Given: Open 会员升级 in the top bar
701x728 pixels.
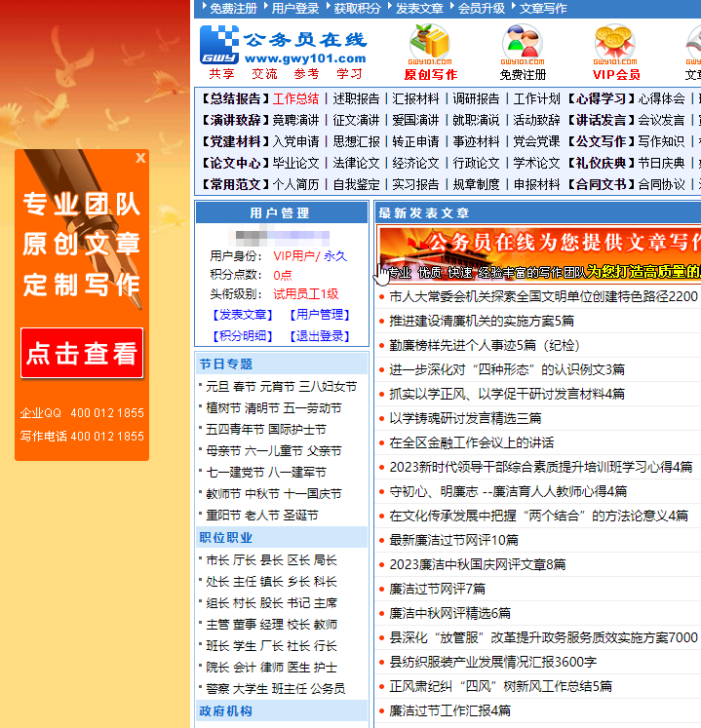Looking at the screenshot, I should (x=482, y=9).
